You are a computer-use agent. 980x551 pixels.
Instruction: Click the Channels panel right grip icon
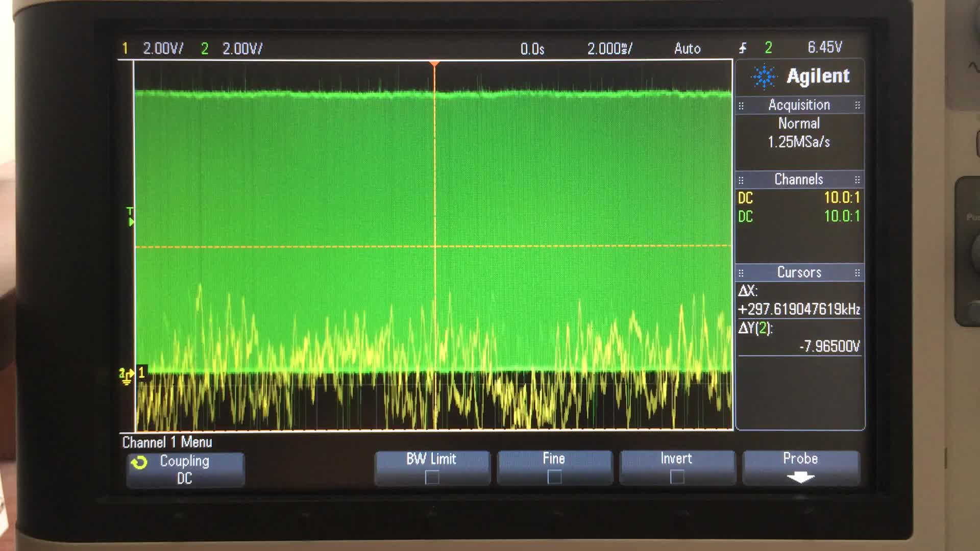tap(857, 180)
